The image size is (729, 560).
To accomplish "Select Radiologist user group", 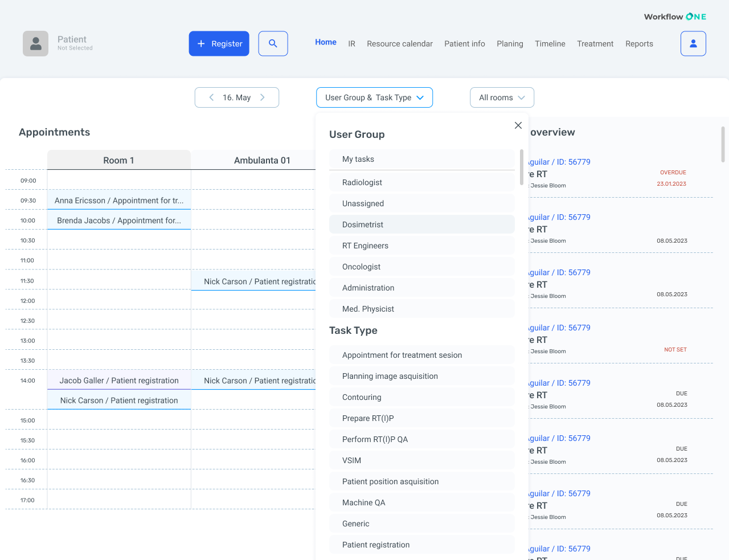I will 422,182.
